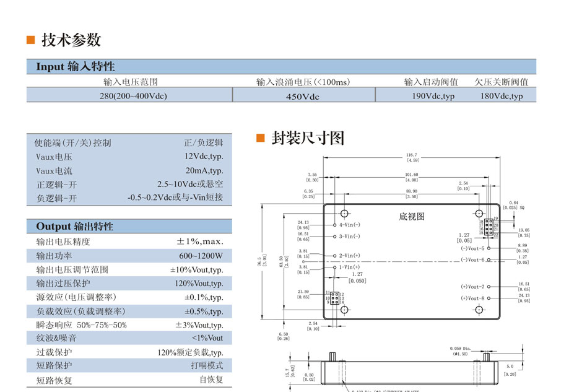Click the 使能端(开/关)控制 row
Screen dimensions: 582x392
129,143
